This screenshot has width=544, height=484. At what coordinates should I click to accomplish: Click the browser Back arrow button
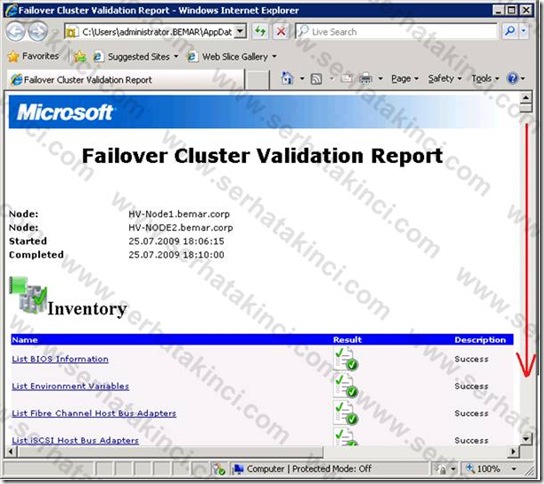(15, 32)
